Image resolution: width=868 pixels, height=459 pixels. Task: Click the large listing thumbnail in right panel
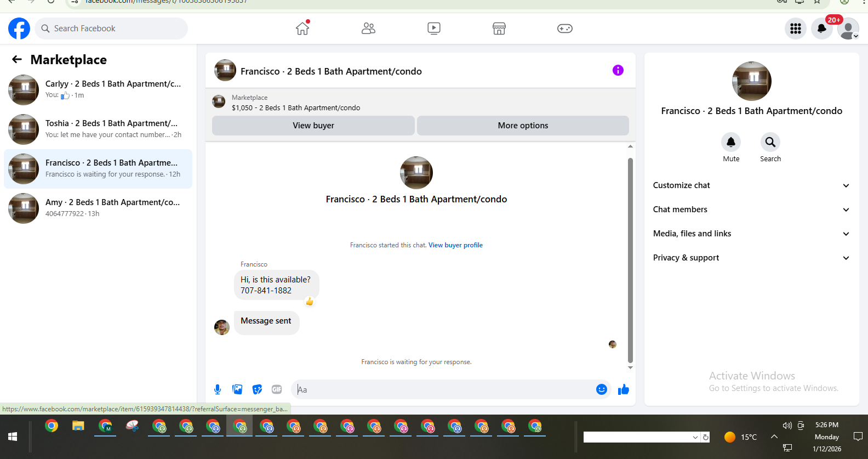coord(752,81)
